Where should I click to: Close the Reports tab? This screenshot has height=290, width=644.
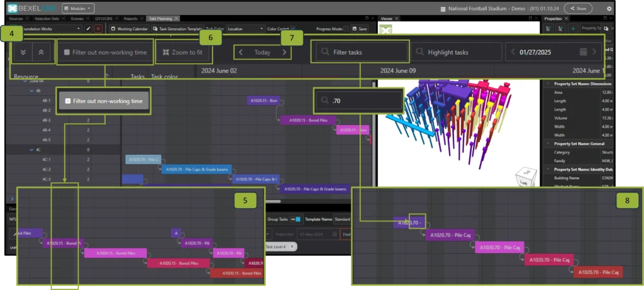tap(142, 18)
